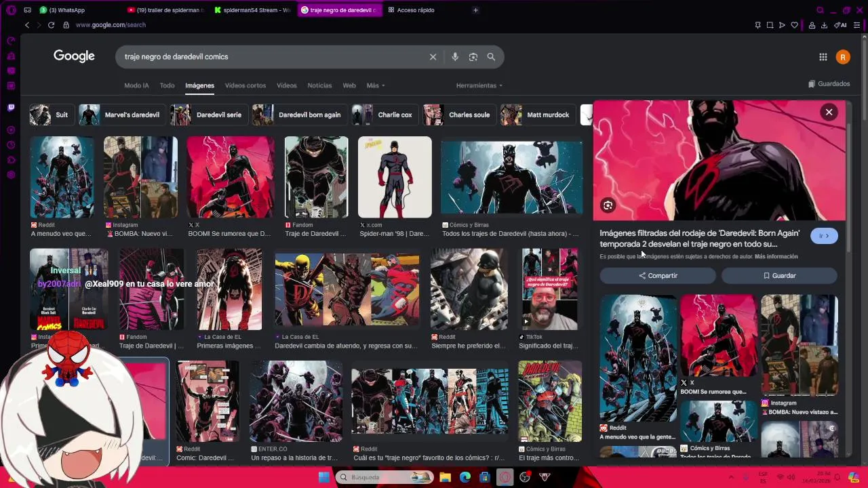The height and width of the screenshot is (488, 868).
Task: Click the Opera GX taskbar icon
Action: tap(505, 477)
